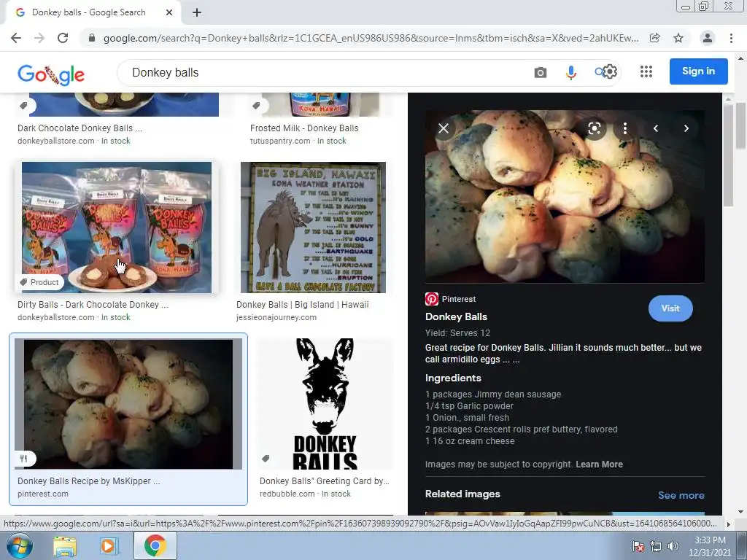Open the Dark Chocolate Donkey Balls thumbnail
This screenshot has height=560, width=747.
pyautogui.click(x=124, y=105)
